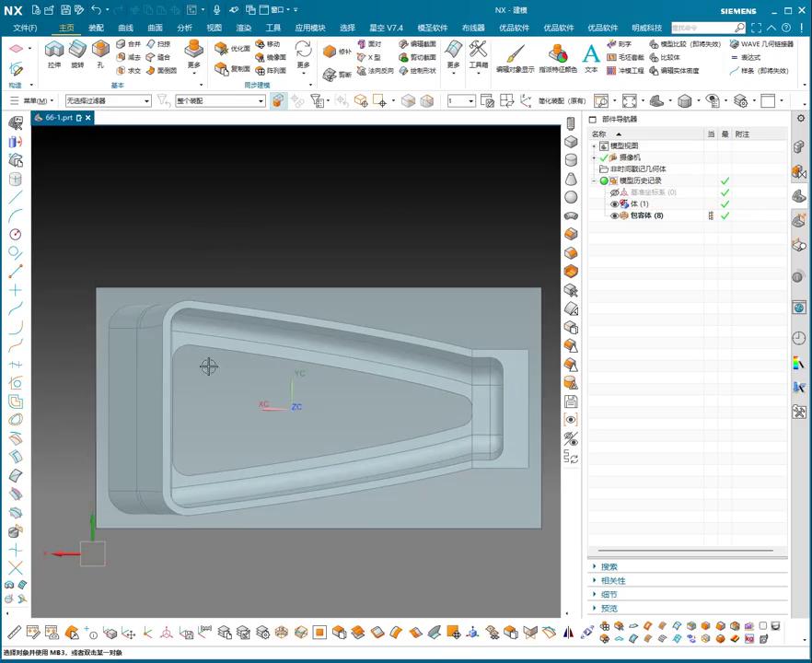Click the 指派特征颜色 icon
Image resolution: width=812 pixels, height=663 pixels.
[x=558, y=53]
